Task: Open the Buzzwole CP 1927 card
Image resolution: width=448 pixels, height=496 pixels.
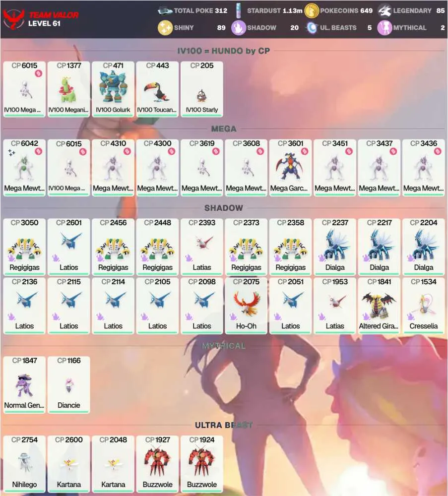Action: (x=158, y=464)
